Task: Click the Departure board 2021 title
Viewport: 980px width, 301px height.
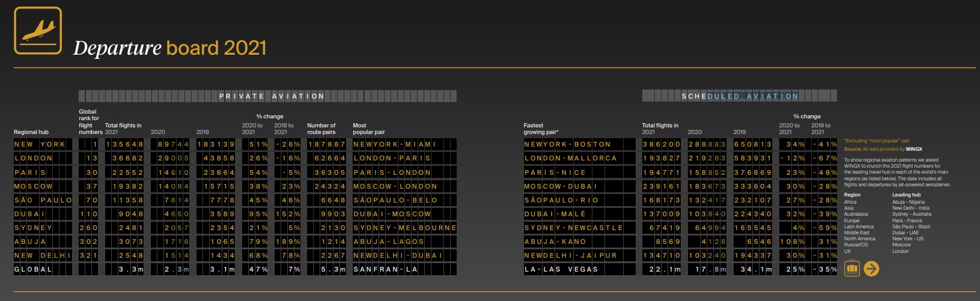Action: point(169,48)
